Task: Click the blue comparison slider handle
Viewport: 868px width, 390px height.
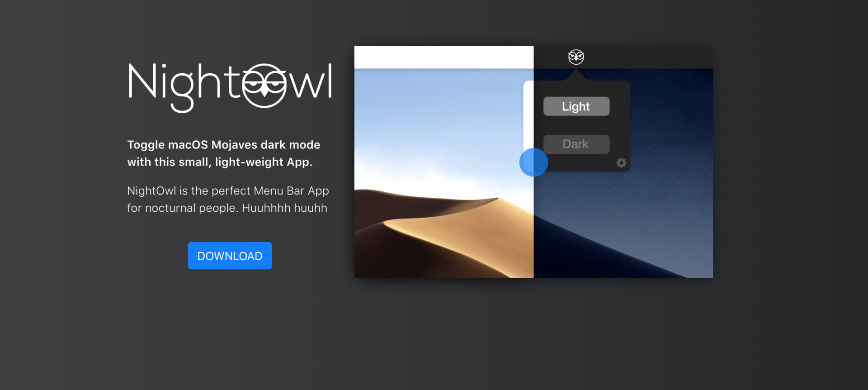Action: (533, 162)
